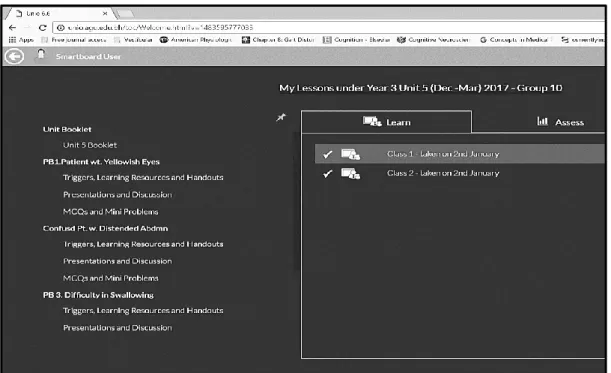
Task: Switch to the Assess tab
Action: 560,122
